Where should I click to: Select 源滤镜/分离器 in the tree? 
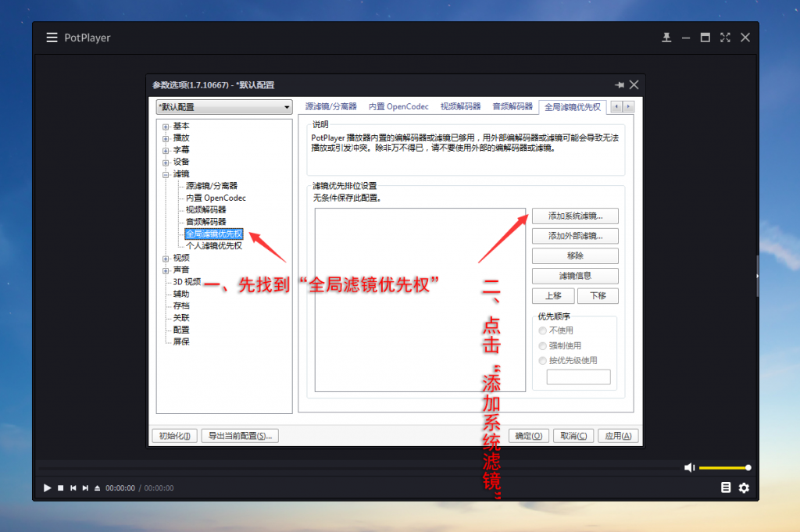pos(211,186)
